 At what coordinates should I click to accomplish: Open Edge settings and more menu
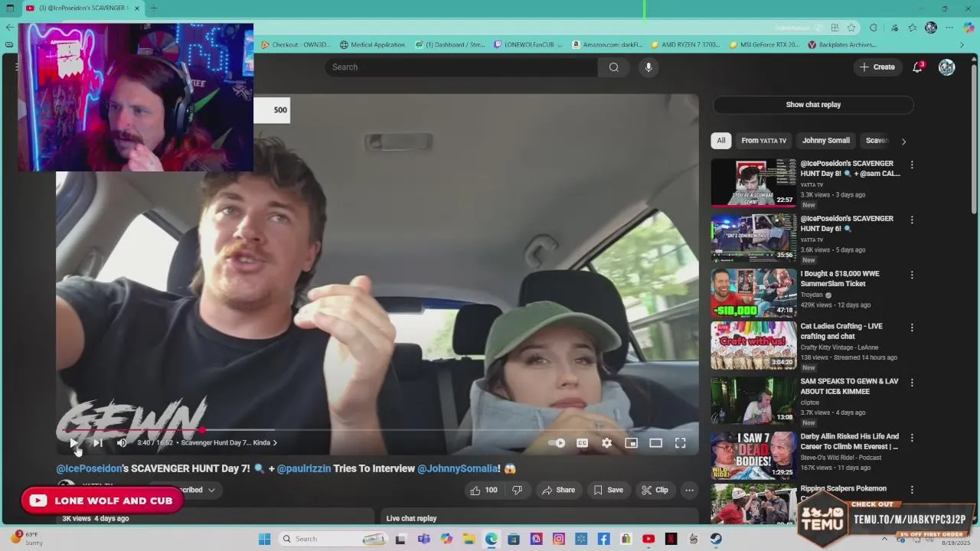point(950,28)
